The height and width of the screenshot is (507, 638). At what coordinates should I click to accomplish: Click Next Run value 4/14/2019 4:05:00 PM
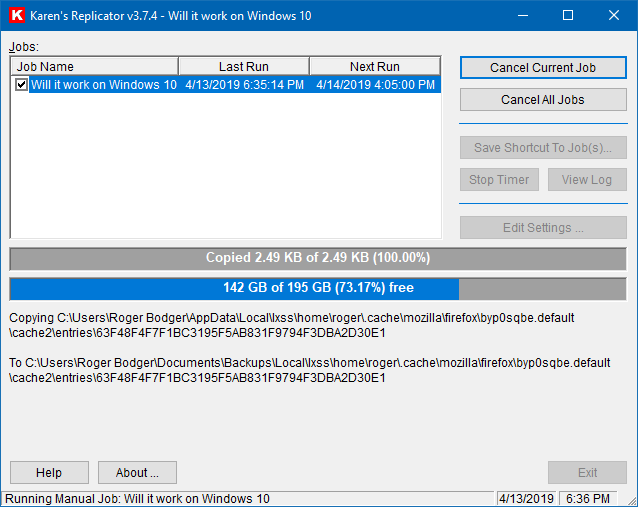click(x=376, y=85)
